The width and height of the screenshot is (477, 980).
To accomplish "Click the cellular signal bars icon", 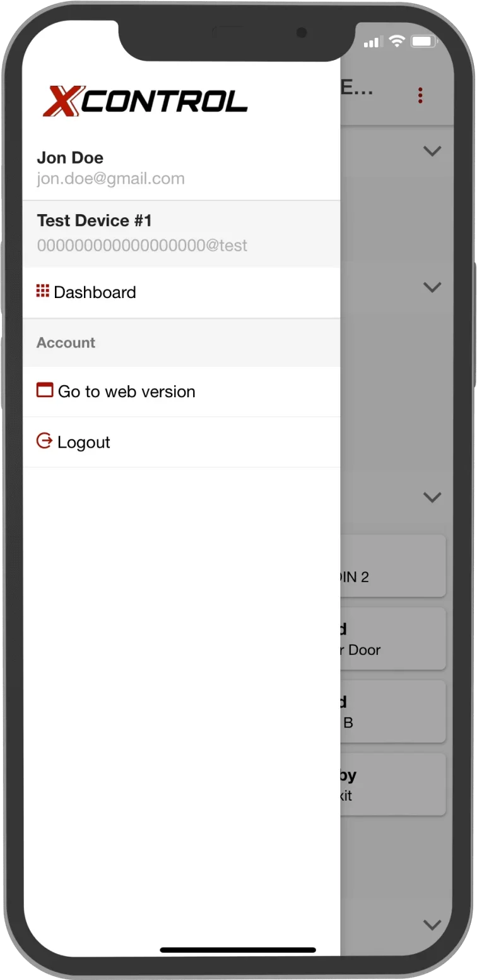I will pos(374,42).
